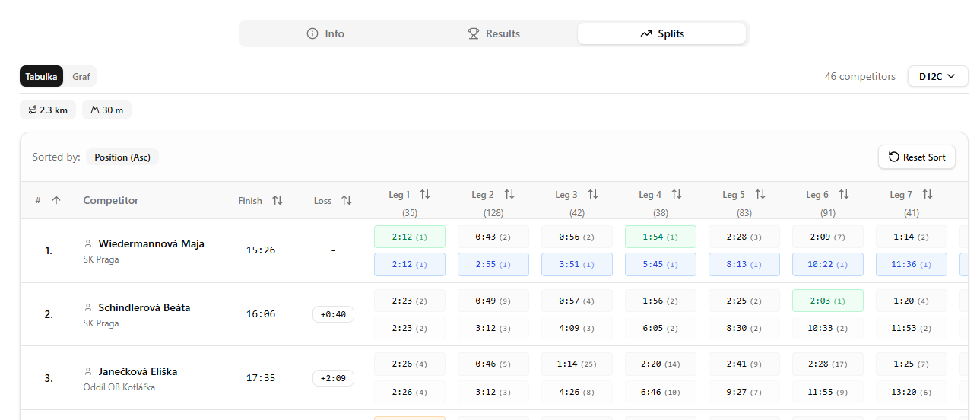
Task: Sort by Leg 7 arrows icon
Action: (927, 195)
